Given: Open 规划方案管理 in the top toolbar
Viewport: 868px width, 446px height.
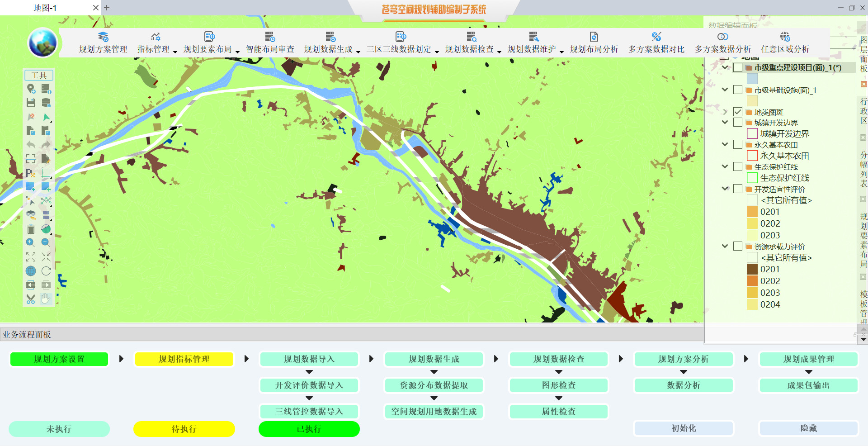Looking at the screenshot, I should tap(103, 43).
